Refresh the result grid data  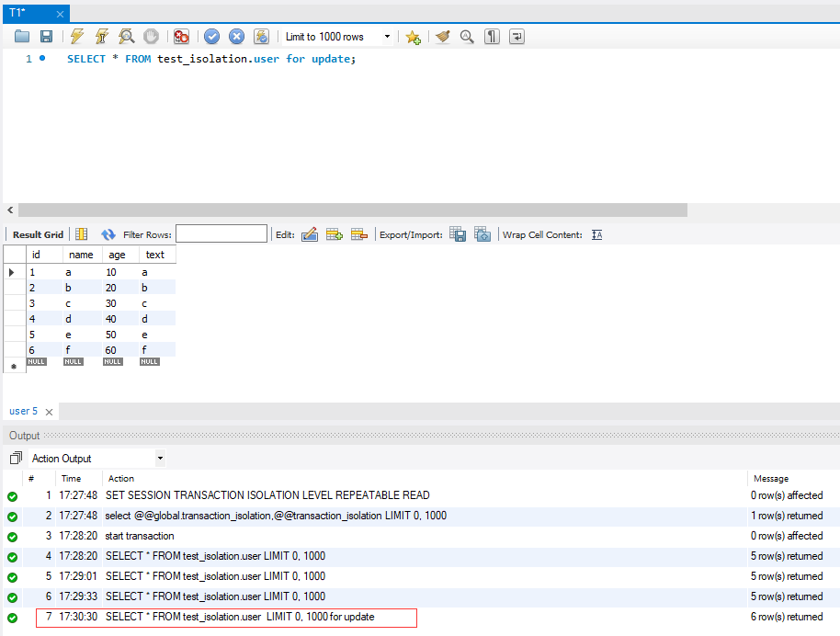[x=108, y=234]
